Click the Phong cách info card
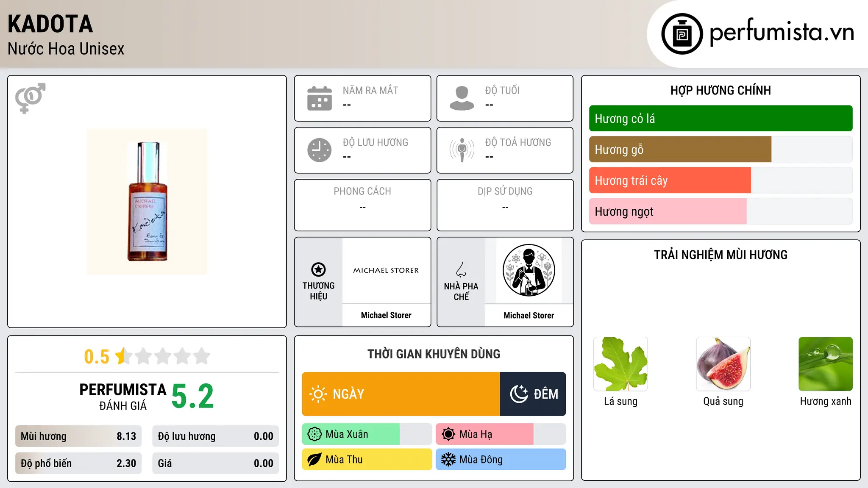The height and width of the screenshot is (488, 868). [x=362, y=205]
